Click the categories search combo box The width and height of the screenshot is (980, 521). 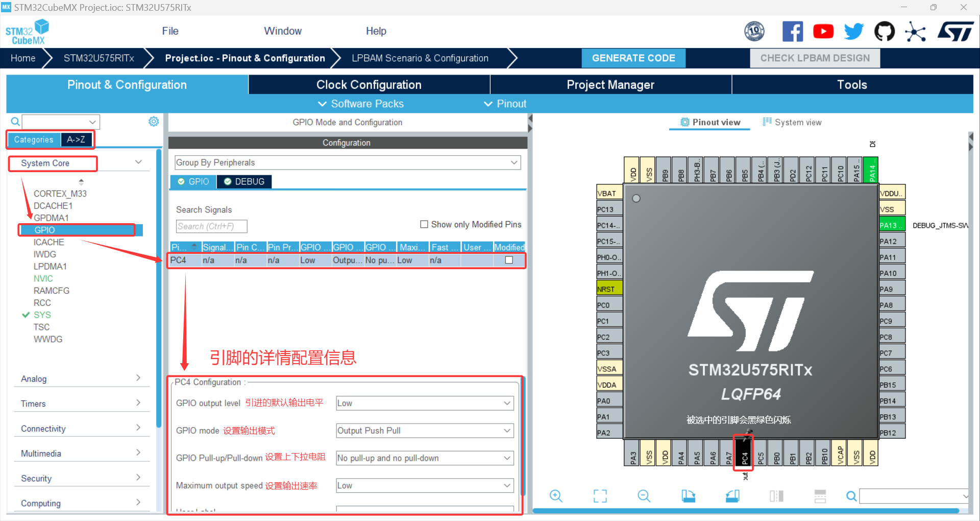click(61, 122)
